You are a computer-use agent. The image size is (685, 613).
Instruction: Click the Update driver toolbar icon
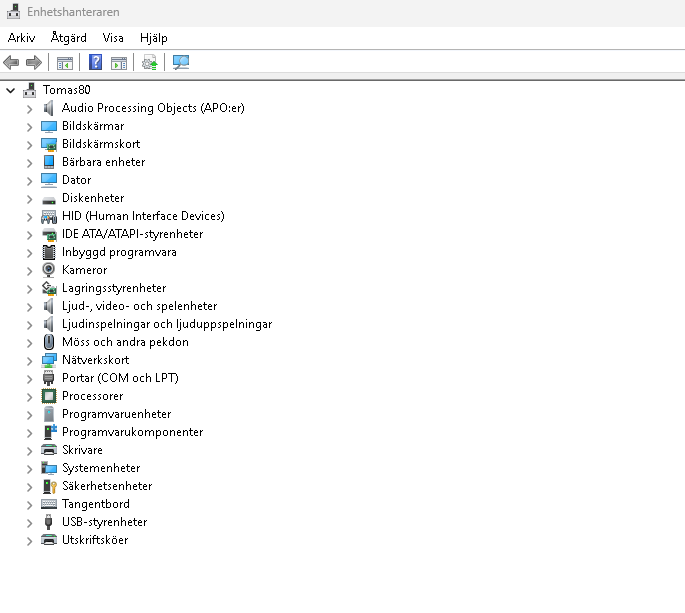pyautogui.click(x=149, y=62)
